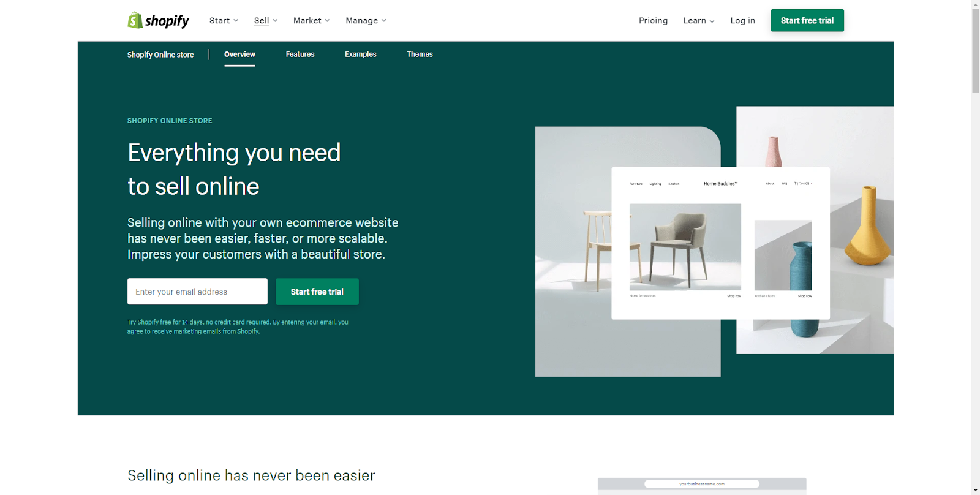Expand the Manage dropdown menu
980x495 pixels.
366,20
